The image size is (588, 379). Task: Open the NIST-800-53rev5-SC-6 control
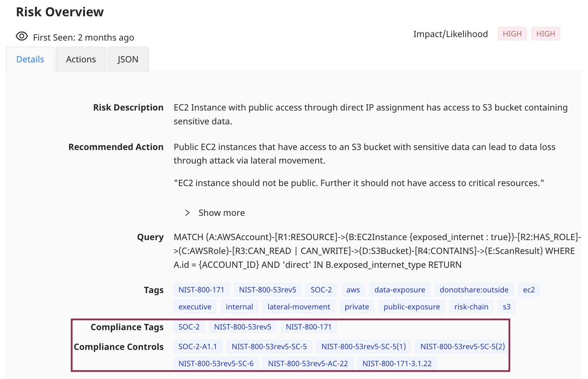point(216,363)
